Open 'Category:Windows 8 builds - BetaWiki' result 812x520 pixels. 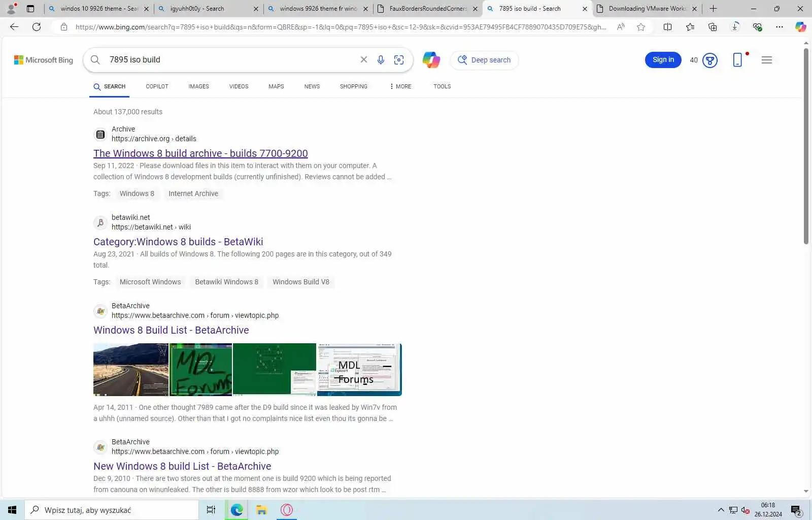(178, 242)
